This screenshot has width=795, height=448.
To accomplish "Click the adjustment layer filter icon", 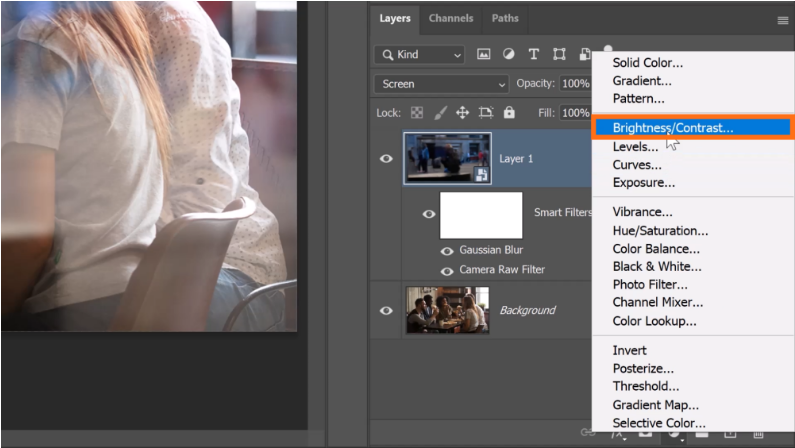I will (x=508, y=54).
